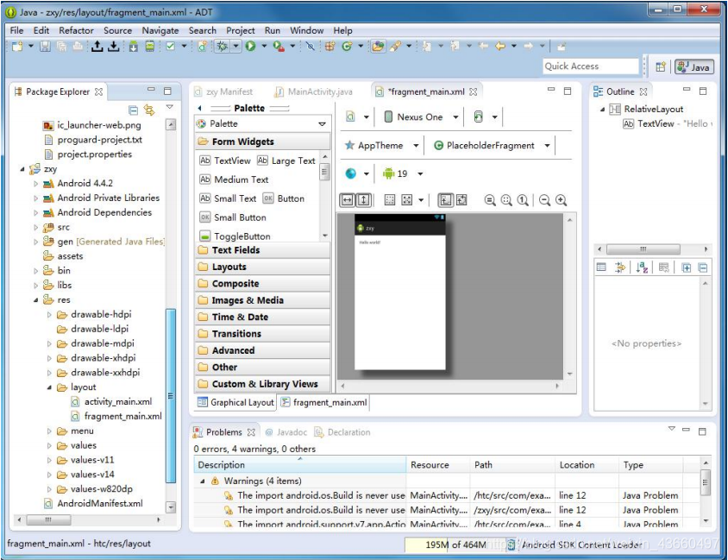This screenshot has height=560, width=728.
Task: Open the screen orientation dropdown
Action: click(485, 117)
